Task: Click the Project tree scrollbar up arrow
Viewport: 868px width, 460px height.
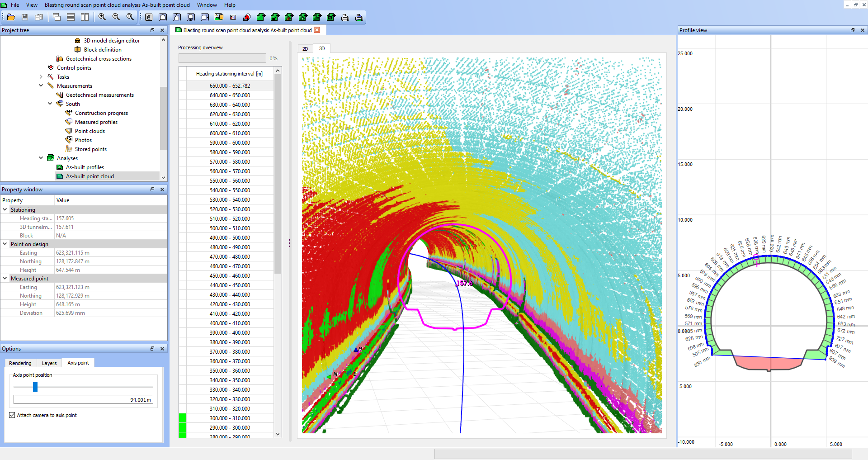Action: pos(164,40)
